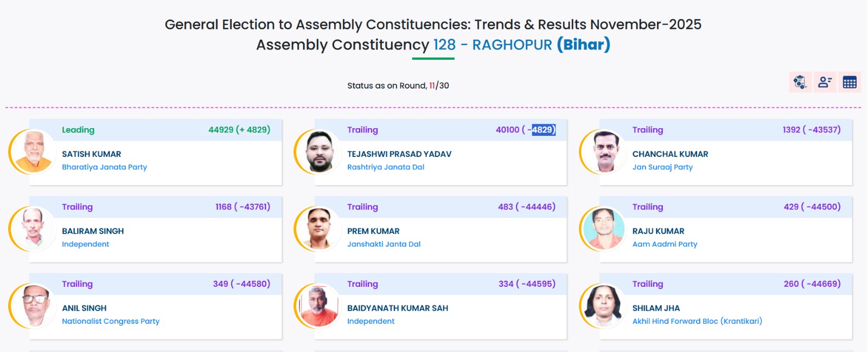Click the Jan Suraaj Party label
Image resolution: width=868 pixels, height=352 pixels.
click(662, 167)
